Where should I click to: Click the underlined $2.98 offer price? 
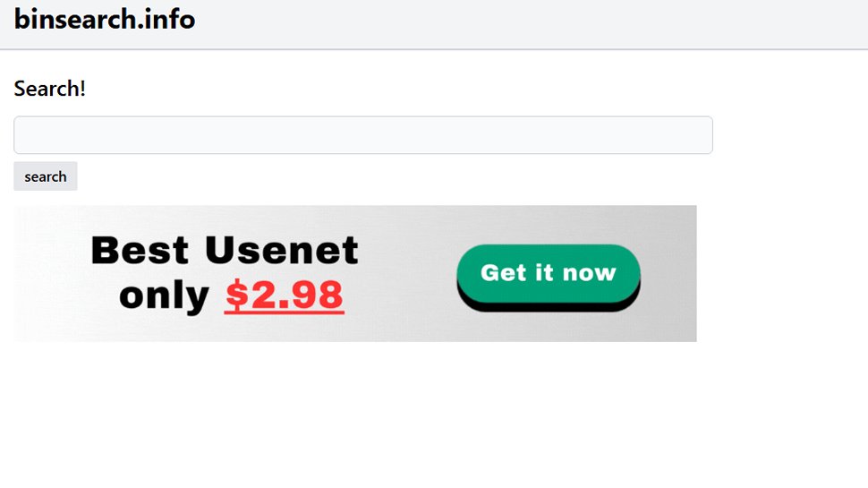(284, 295)
